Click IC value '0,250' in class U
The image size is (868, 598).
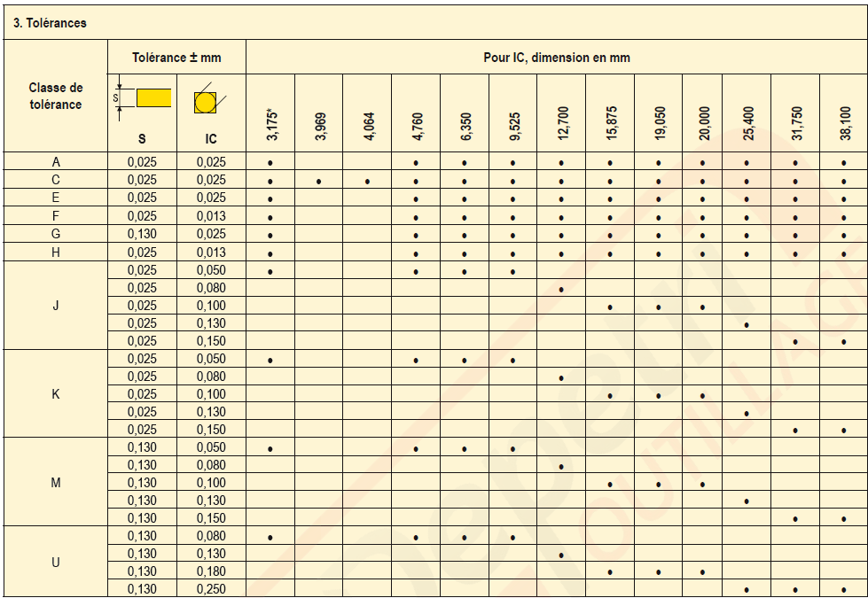tap(211, 588)
